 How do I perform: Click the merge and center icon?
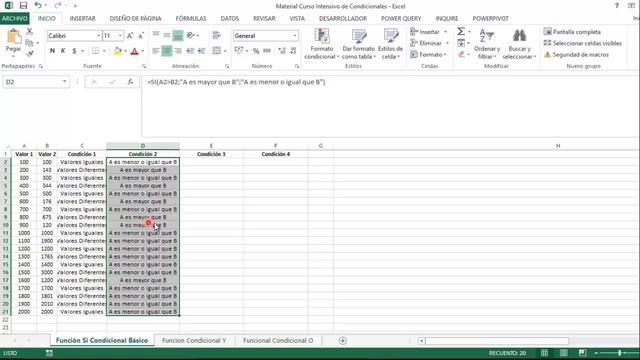216,51
